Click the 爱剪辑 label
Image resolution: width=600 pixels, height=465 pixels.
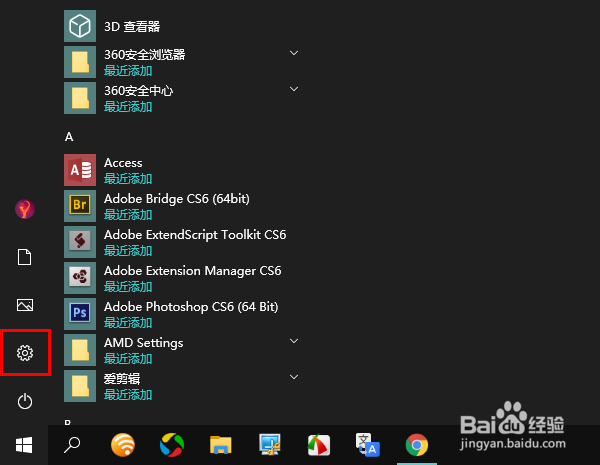[x=122, y=379]
